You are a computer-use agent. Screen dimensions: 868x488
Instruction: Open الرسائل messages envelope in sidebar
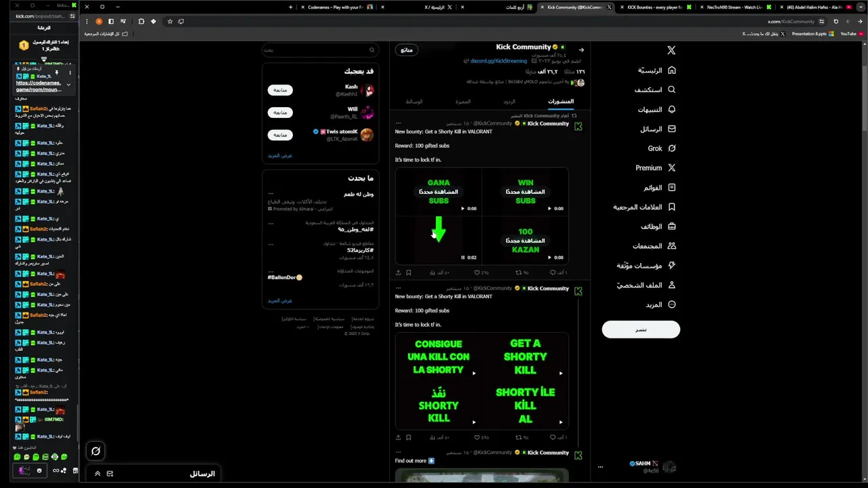click(x=671, y=129)
